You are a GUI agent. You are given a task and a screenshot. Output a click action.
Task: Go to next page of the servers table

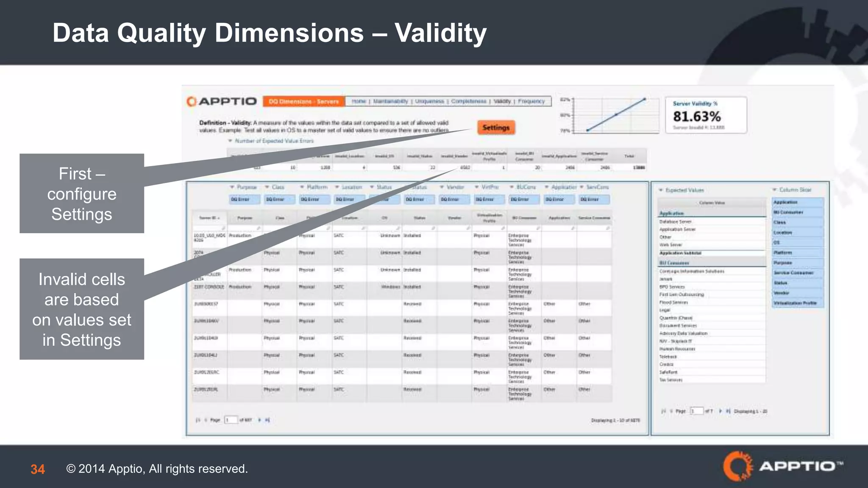click(259, 420)
